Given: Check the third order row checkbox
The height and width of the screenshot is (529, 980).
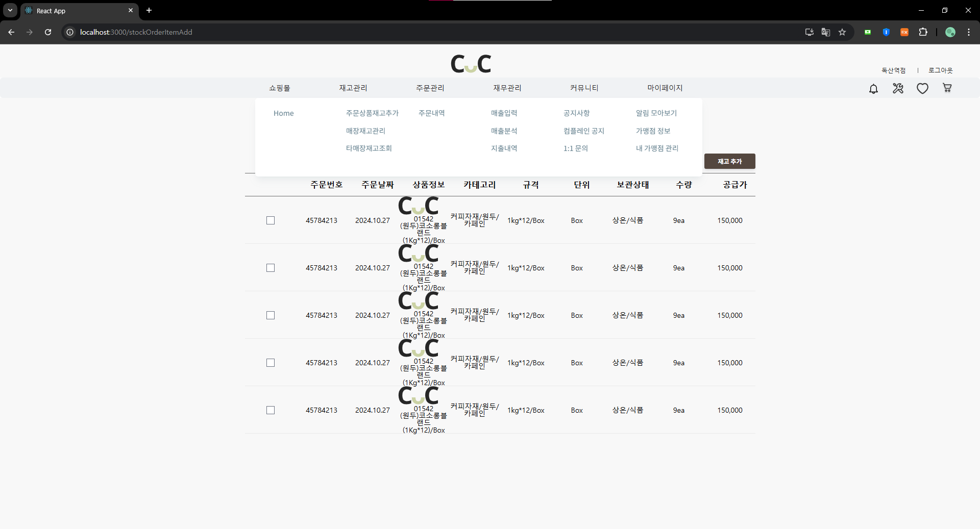Looking at the screenshot, I should pyautogui.click(x=271, y=315).
